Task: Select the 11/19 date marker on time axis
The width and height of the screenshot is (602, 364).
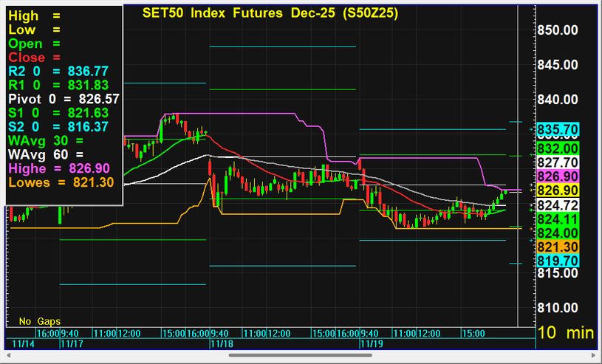Action: pos(369,343)
